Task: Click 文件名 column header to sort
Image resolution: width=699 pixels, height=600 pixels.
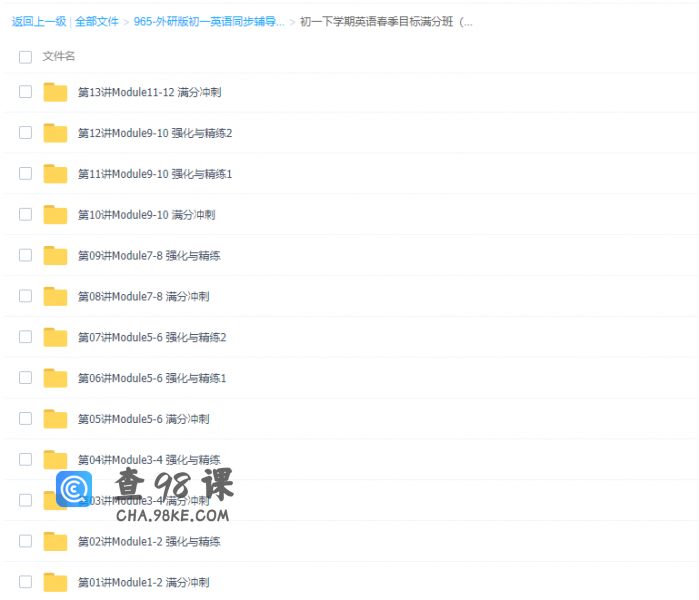Action: [58, 57]
